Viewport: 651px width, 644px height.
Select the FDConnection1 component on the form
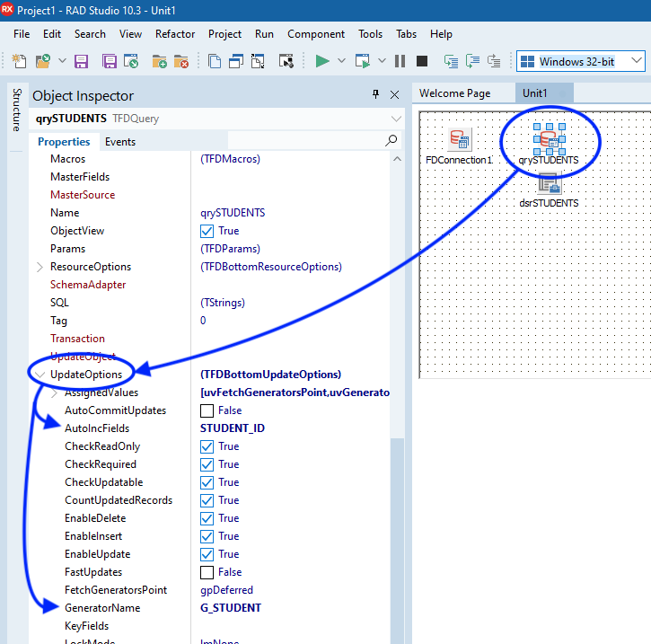coord(459,140)
